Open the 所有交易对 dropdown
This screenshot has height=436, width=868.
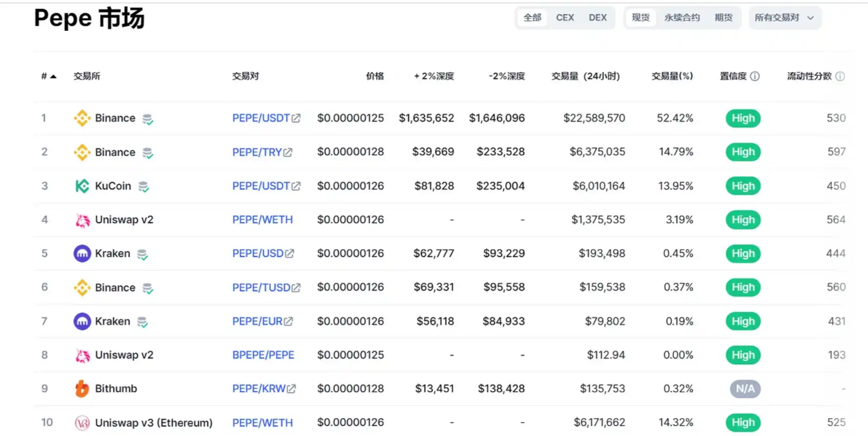[x=784, y=17]
